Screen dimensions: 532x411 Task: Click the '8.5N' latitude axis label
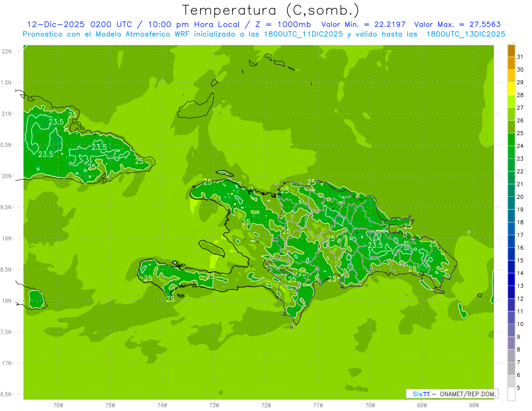6,270
